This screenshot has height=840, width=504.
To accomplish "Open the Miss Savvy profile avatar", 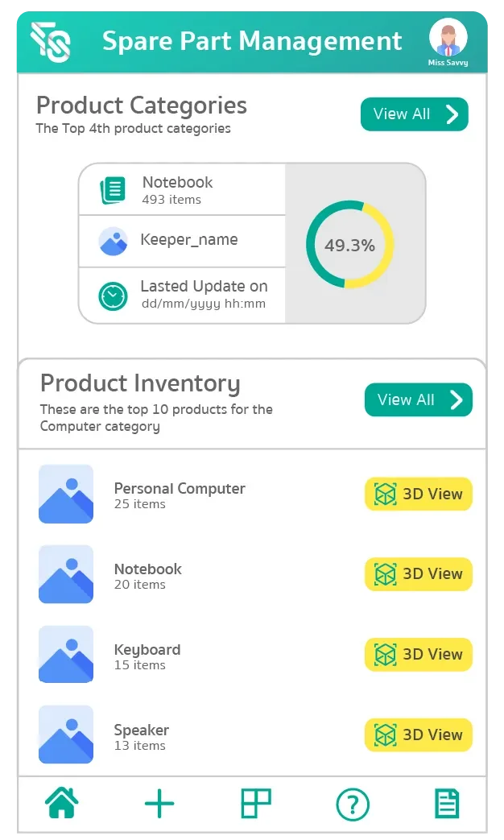I will pyautogui.click(x=448, y=39).
